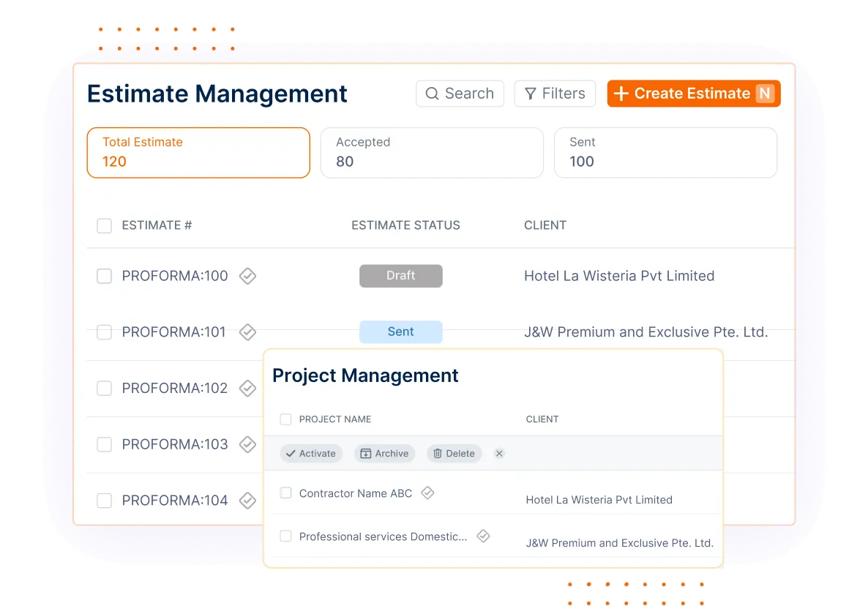
Task: Click the tag icon beside PROFORMA:101
Action: [247, 332]
